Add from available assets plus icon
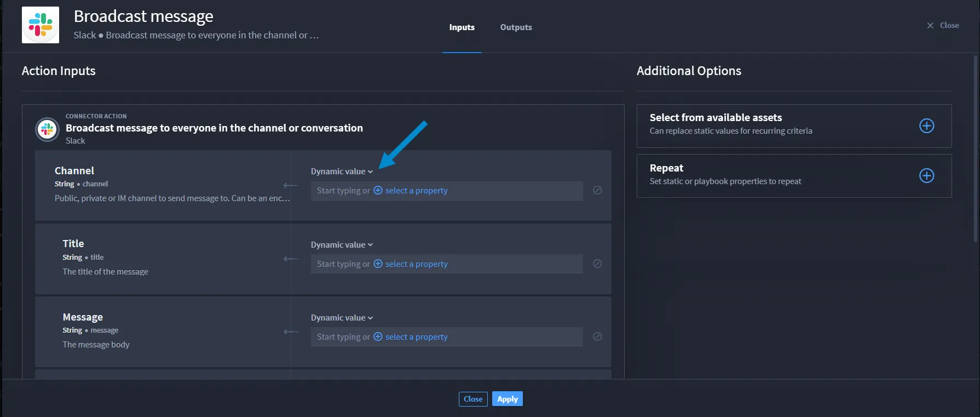Screen dimensions: 980x417 click(x=926, y=125)
